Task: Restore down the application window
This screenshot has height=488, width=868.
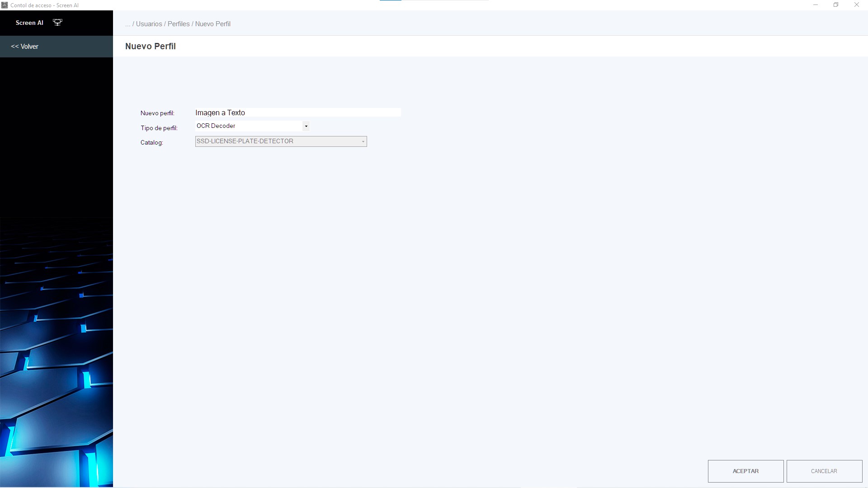Action: point(836,5)
